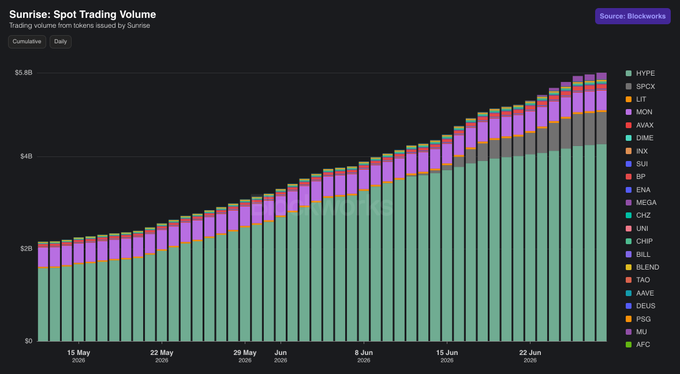Toggle the DIME series legend label
Screen dimensions: 680x374
tap(644, 138)
